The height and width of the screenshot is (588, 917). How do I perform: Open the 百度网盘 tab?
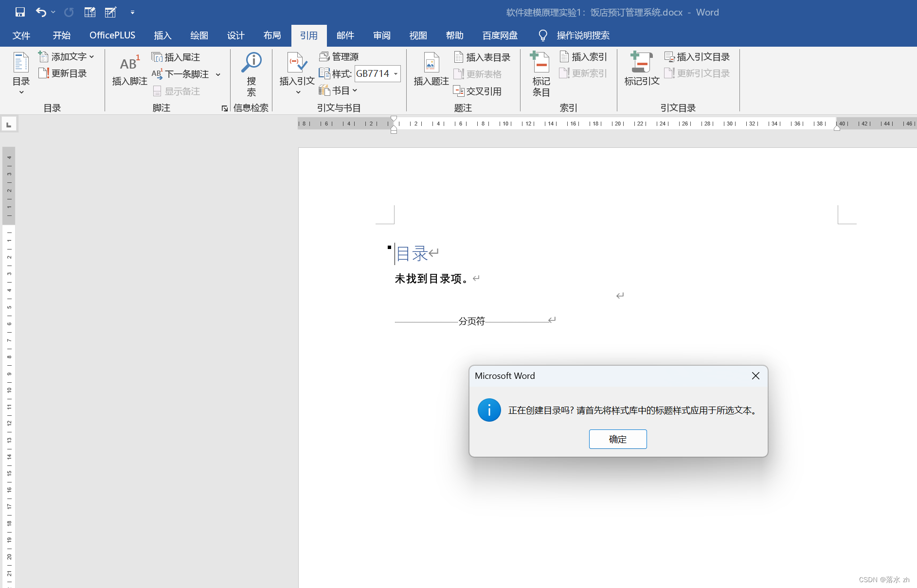click(500, 36)
